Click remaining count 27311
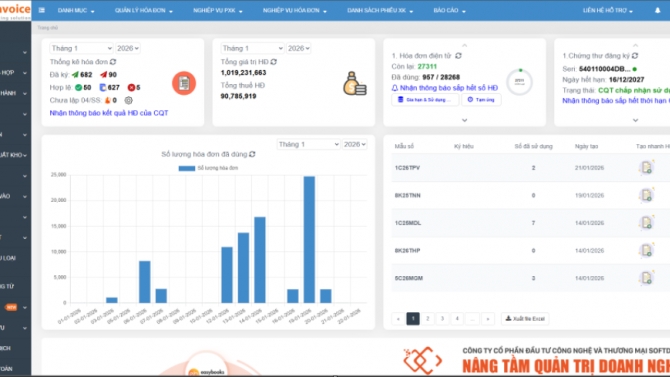Screen dimensions: 670x377 click(x=427, y=66)
